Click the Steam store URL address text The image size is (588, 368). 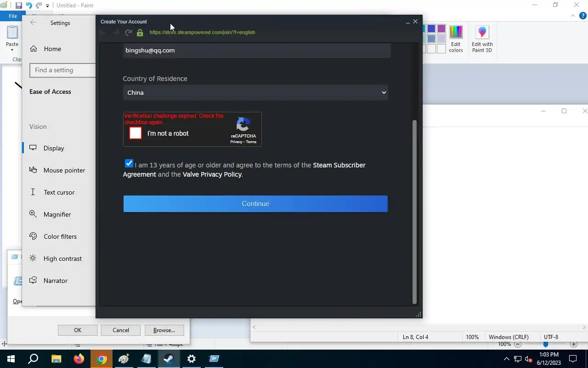[202, 32]
